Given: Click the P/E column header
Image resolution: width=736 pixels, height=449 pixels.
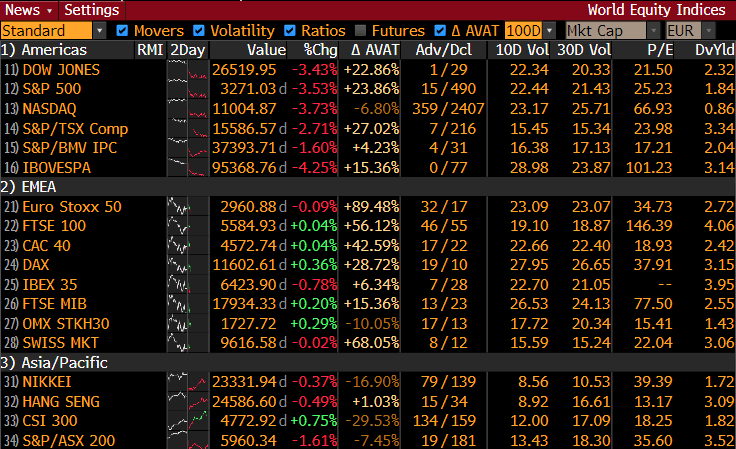Looking at the screenshot, I should click(660, 50).
